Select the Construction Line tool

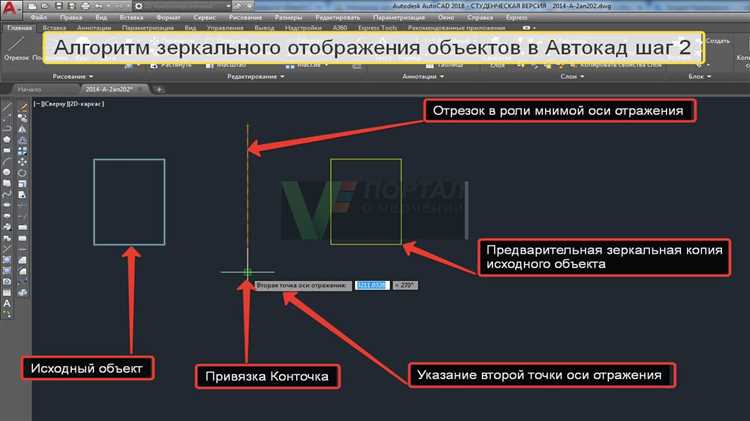pyautogui.click(x=7, y=118)
